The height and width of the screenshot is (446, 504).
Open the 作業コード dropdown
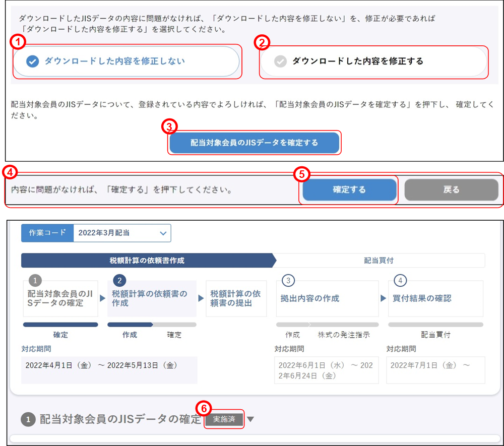(122, 233)
